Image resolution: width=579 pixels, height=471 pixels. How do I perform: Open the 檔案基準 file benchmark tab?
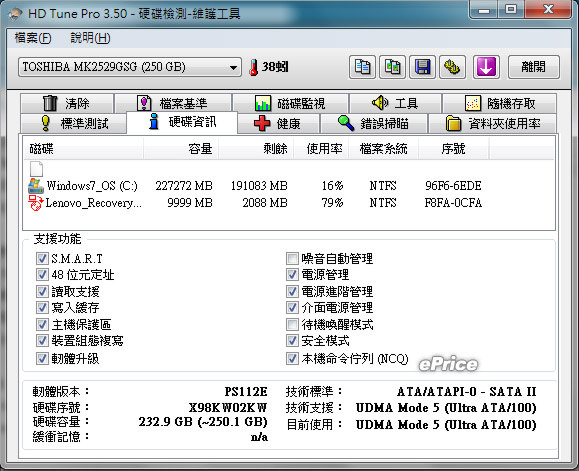[x=173, y=103]
